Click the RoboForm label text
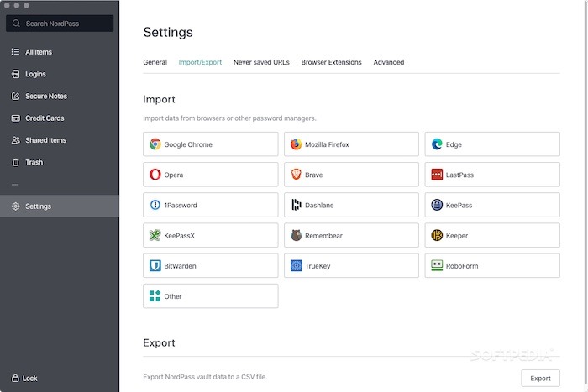The image size is (588, 392). point(462,266)
